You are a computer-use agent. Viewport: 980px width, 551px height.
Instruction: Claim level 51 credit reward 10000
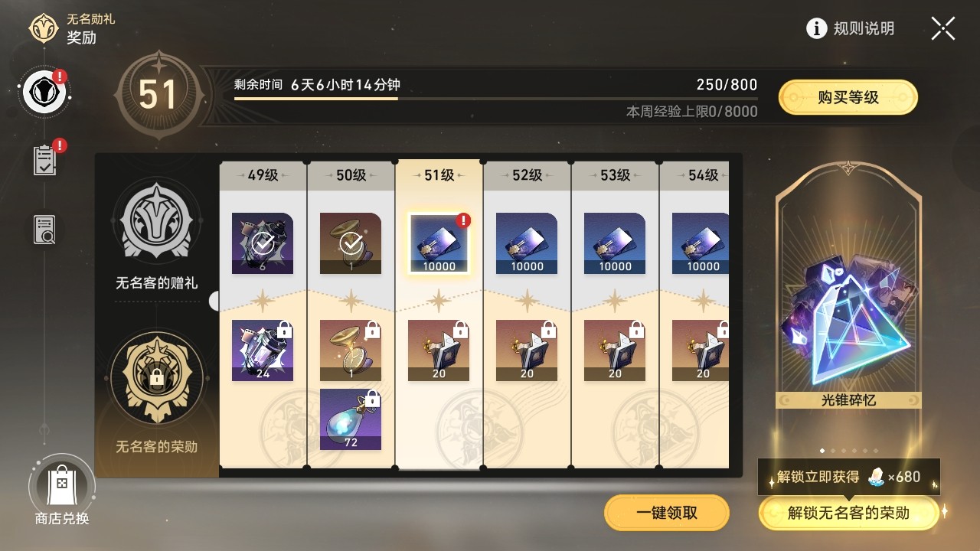pos(439,243)
